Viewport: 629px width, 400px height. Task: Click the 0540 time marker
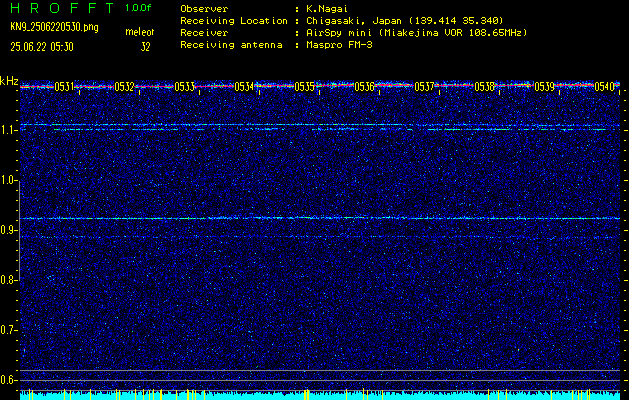pyautogui.click(x=605, y=87)
